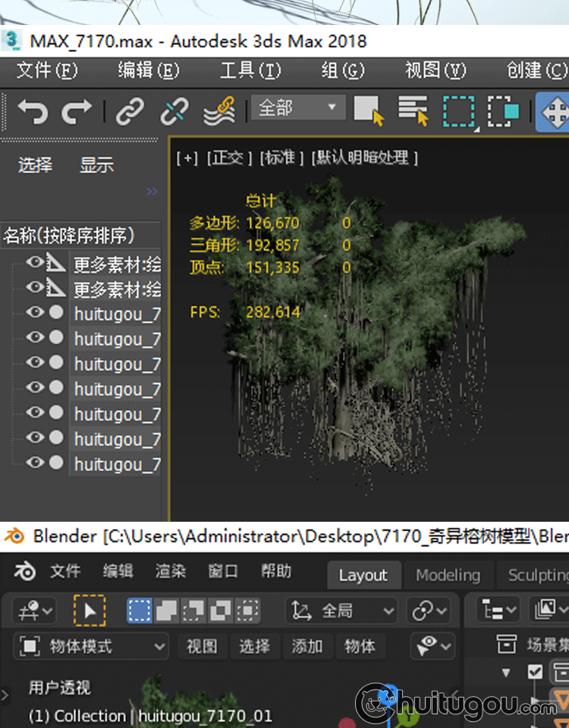Click the Undo arrow in 3ds Max toolbar
The image size is (569, 728).
pos(33,111)
